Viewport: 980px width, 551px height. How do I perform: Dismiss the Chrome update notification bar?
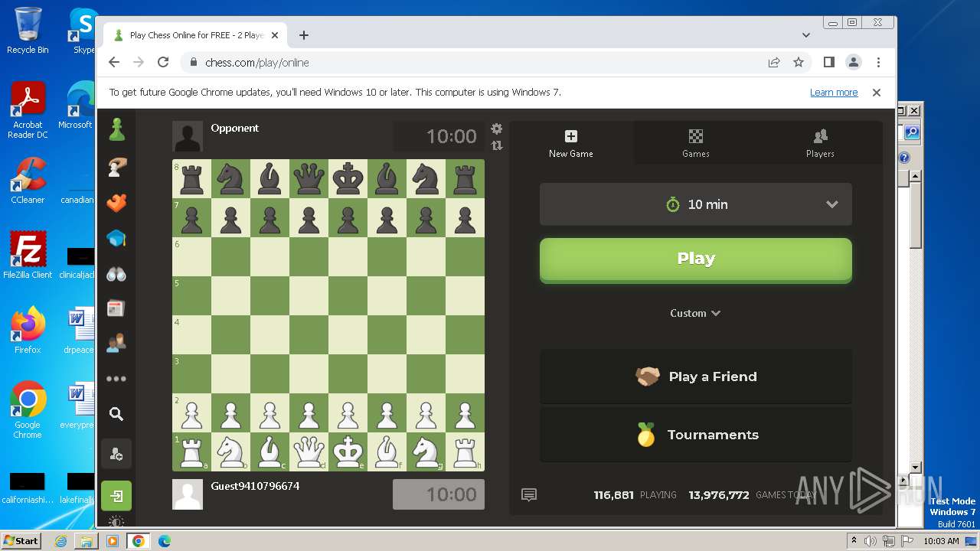point(877,93)
